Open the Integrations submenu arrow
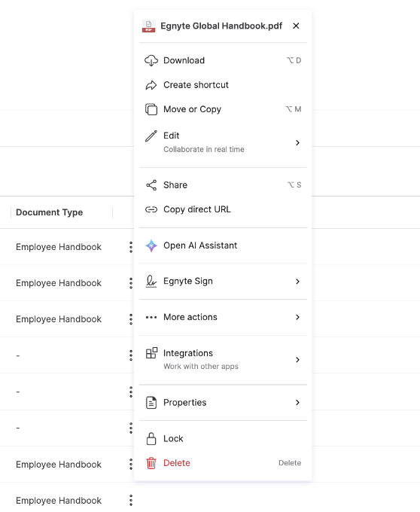The image size is (420, 512). [x=297, y=359]
